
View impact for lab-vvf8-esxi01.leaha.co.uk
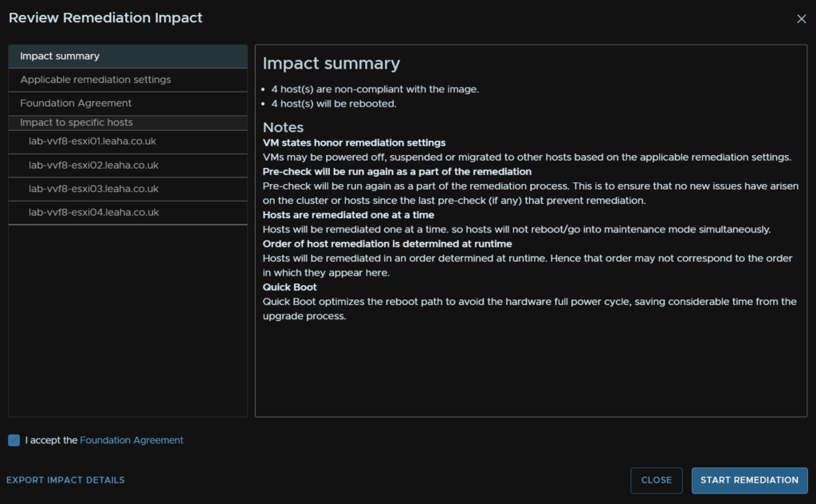click(x=127, y=142)
